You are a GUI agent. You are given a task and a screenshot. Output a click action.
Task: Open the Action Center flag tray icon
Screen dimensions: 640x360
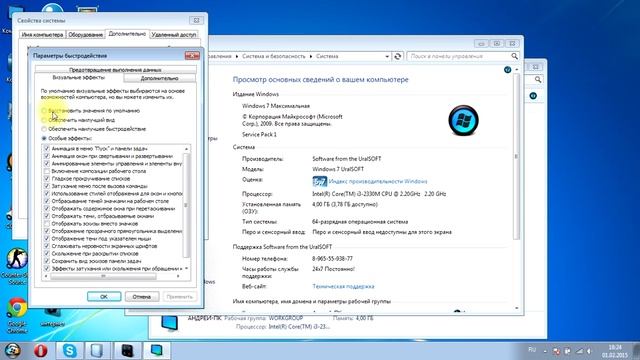[567, 351]
